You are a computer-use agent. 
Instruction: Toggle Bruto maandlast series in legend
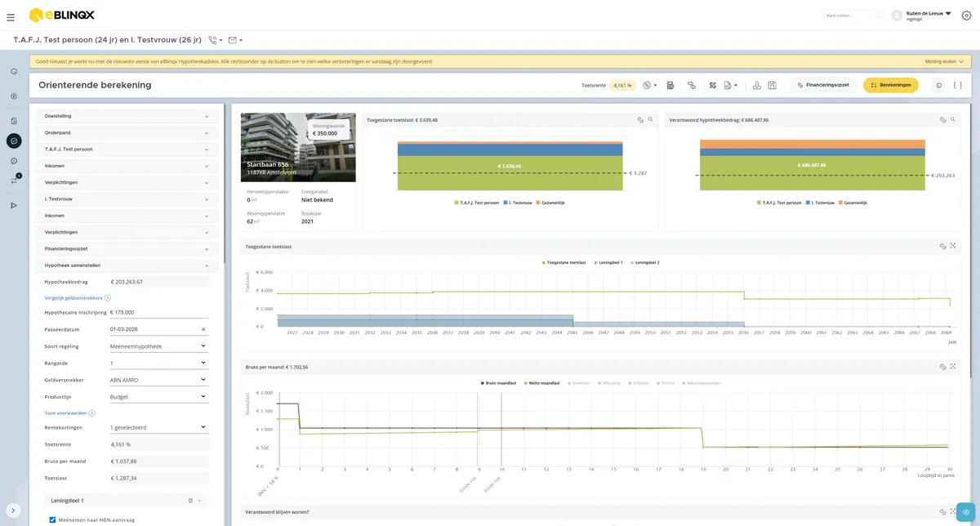[x=499, y=382]
